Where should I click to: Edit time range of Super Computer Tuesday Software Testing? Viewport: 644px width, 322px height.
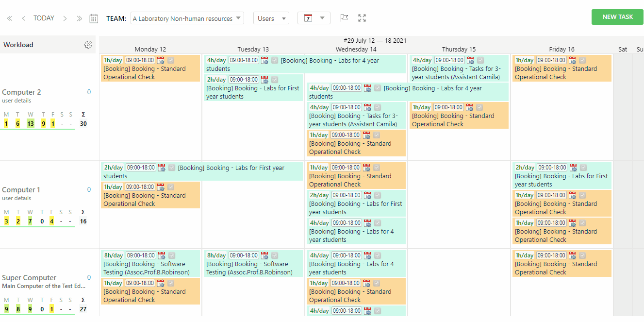click(x=244, y=255)
